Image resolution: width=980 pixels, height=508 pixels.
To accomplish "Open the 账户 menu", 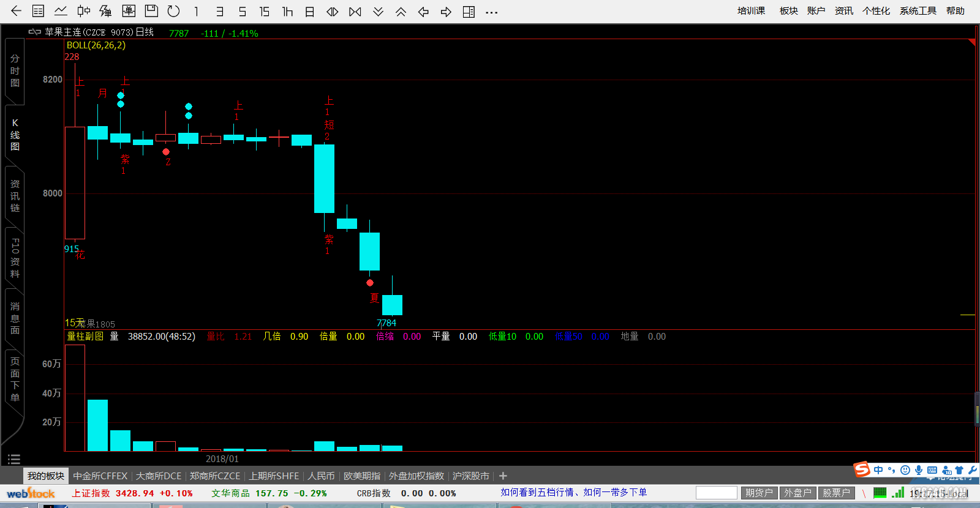I will coord(816,10).
